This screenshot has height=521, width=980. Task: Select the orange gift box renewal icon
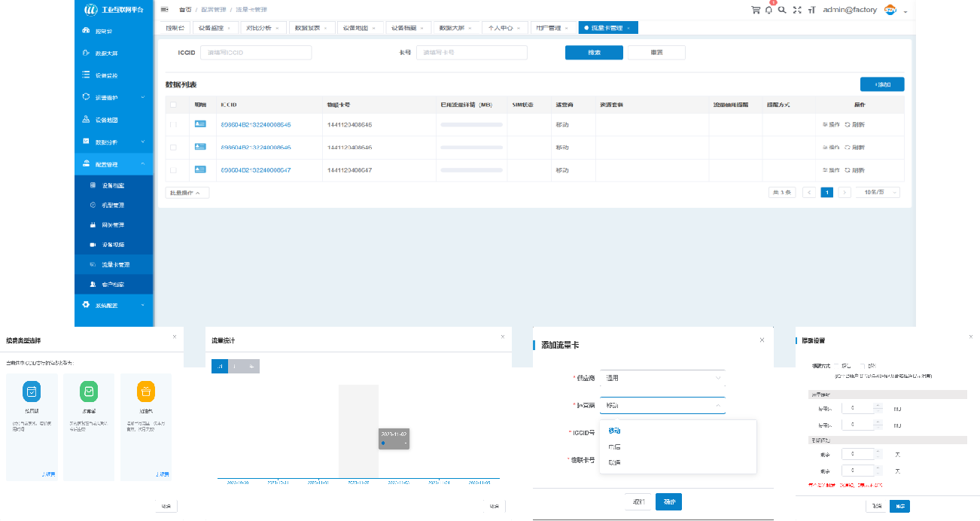146,392
